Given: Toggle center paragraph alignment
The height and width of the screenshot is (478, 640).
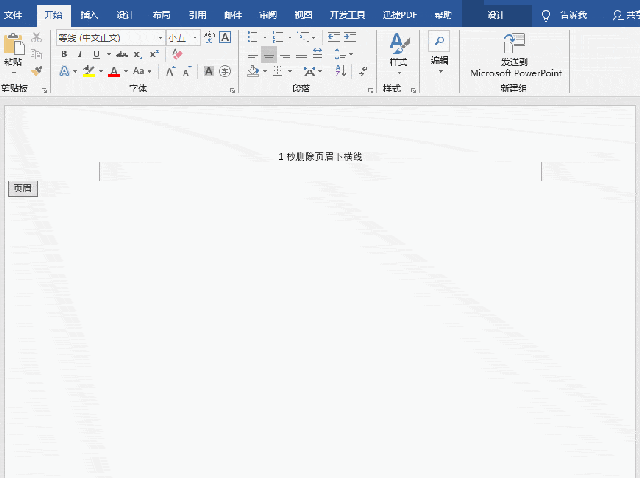Looking at the screenshot, I should pos(269,55).
